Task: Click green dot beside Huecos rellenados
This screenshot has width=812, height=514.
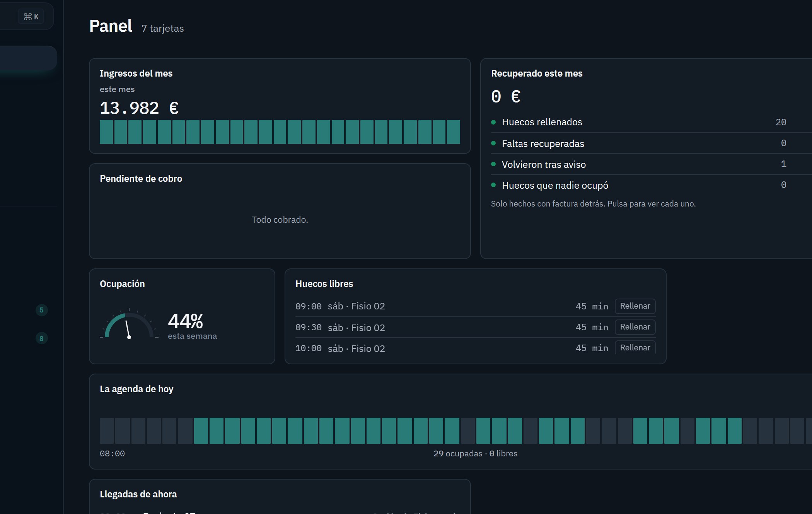Action: [x=493, y=122]
